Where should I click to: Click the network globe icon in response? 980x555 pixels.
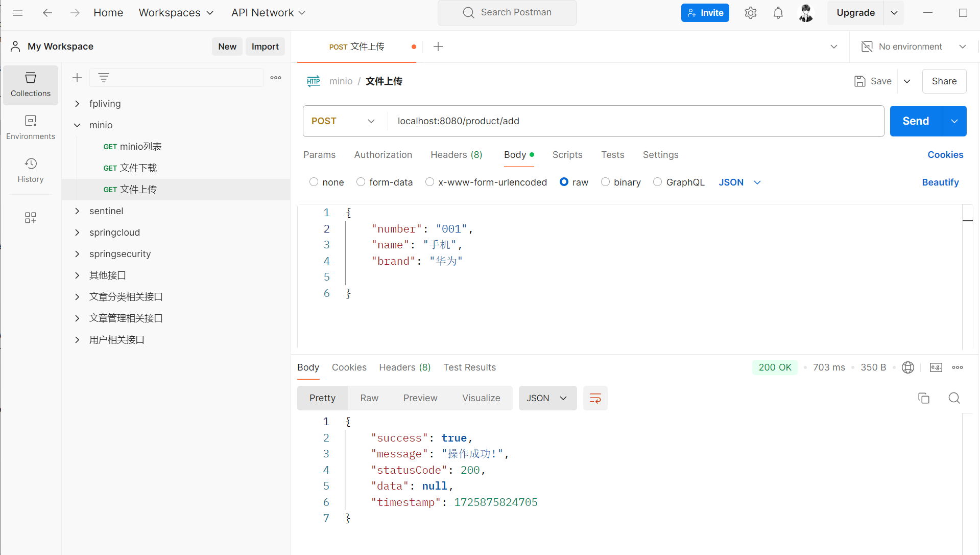pos(908,367)
